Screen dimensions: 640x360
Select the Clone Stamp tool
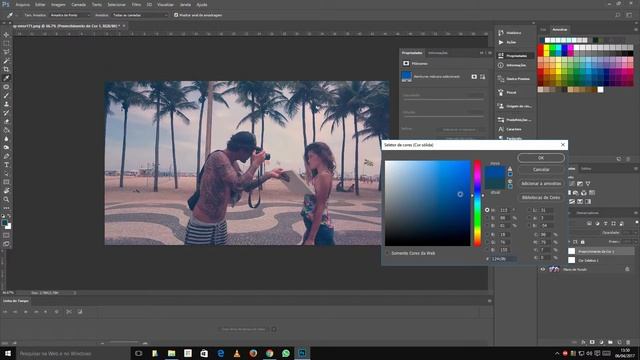pos(6,104)
